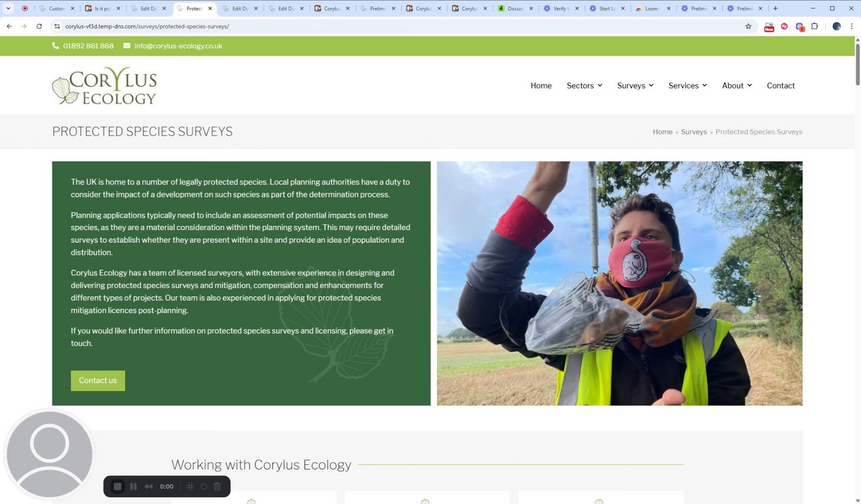Open a new browser tab
The height and width of the screenshot is (504, 861).
(776, 9)
